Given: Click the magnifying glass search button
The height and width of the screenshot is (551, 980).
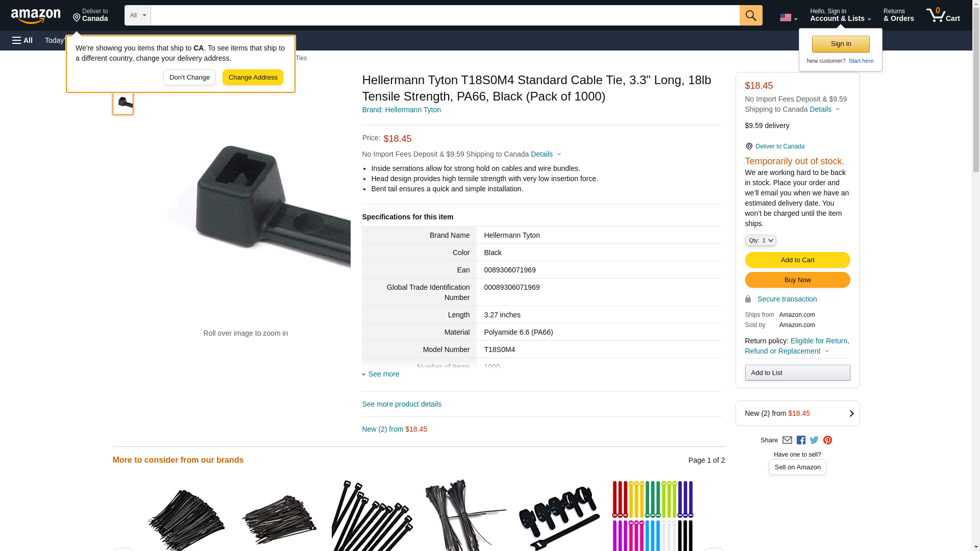Looking at the screenshot, I should pos(750,15).
